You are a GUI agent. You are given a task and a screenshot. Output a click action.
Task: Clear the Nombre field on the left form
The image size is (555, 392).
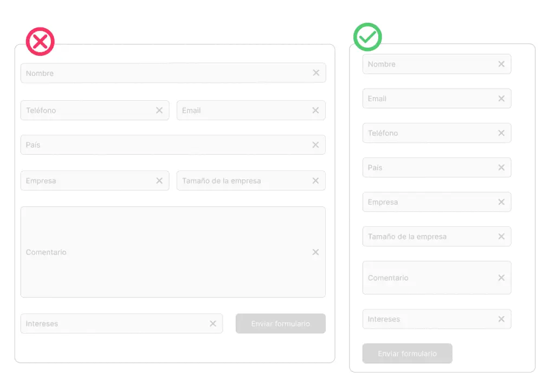click(x=316, y=73)
